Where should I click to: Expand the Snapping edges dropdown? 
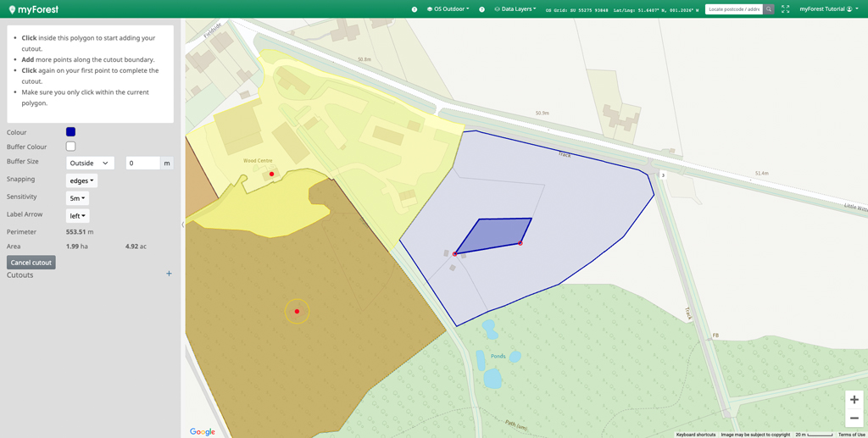(x=81, y=180)
